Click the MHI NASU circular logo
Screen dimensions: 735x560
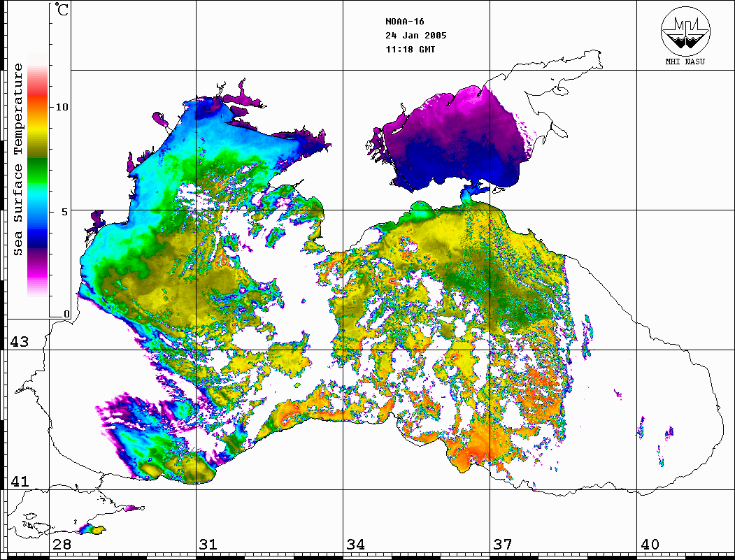click(x=685, y=31)
